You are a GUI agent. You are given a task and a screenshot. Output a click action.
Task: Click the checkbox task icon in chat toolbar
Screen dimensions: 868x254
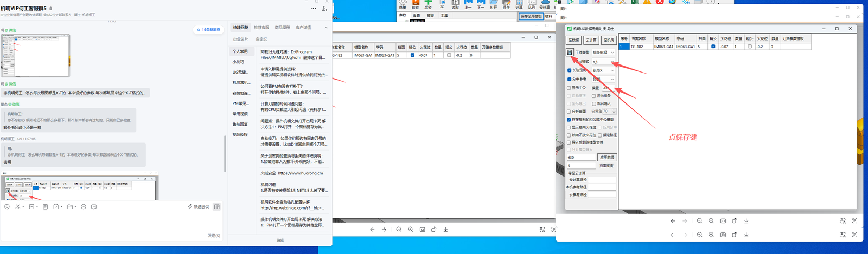tap(56, 206)
